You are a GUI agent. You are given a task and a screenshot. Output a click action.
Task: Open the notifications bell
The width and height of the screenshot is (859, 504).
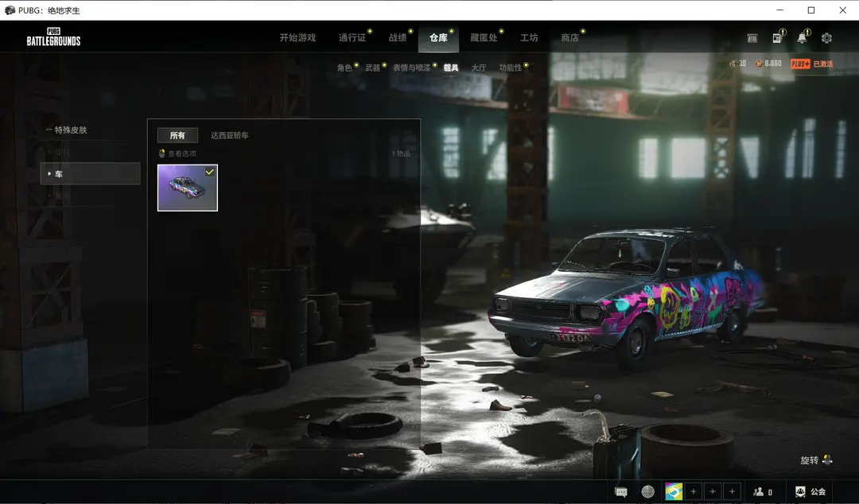(x=802, y=38)
